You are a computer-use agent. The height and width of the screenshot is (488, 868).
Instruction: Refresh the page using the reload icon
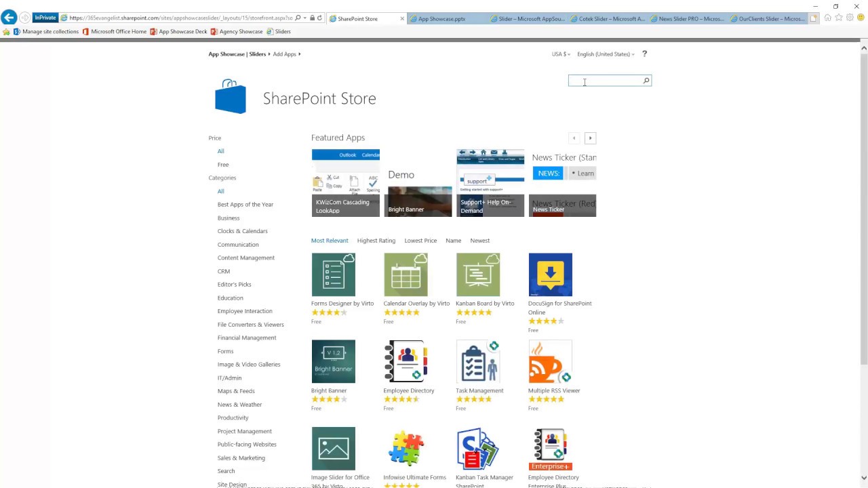pyautogui.click(x=319, y=18)
